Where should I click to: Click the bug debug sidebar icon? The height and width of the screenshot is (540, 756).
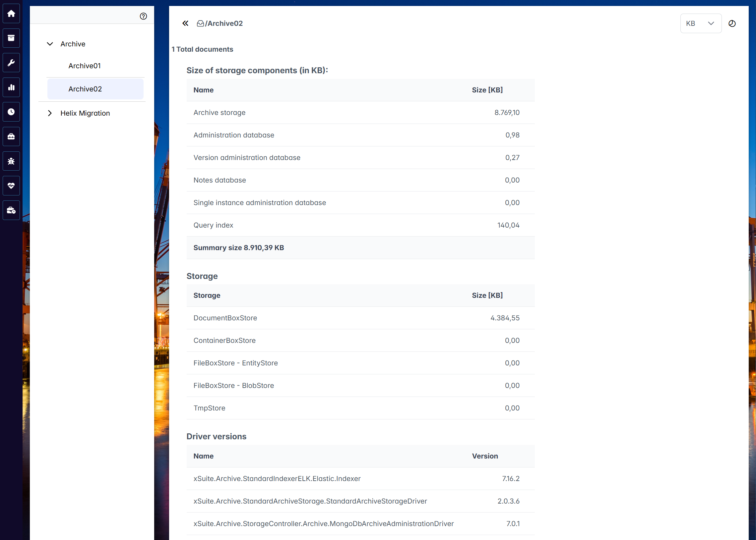pyautogui.click(x=11, y=161)
